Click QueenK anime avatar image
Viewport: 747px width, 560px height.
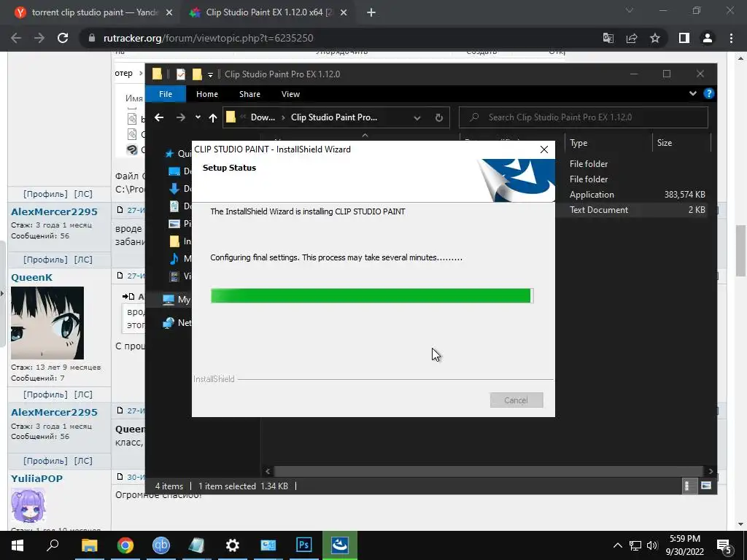[x=47, y=323]
